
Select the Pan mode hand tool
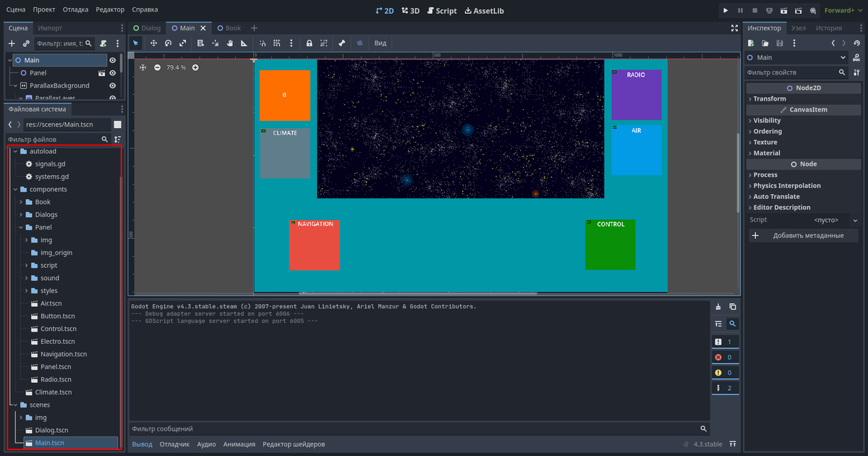(x=229, y=43)
